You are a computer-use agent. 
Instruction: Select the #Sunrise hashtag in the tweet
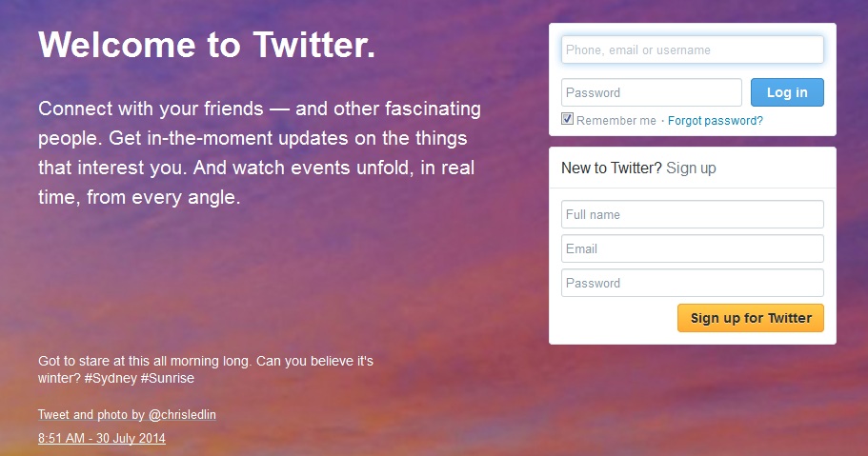167,379
